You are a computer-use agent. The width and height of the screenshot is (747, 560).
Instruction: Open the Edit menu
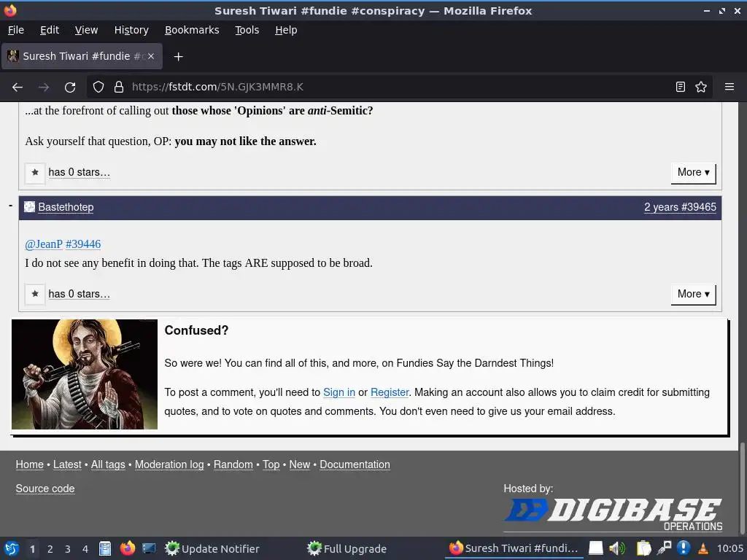50,30
